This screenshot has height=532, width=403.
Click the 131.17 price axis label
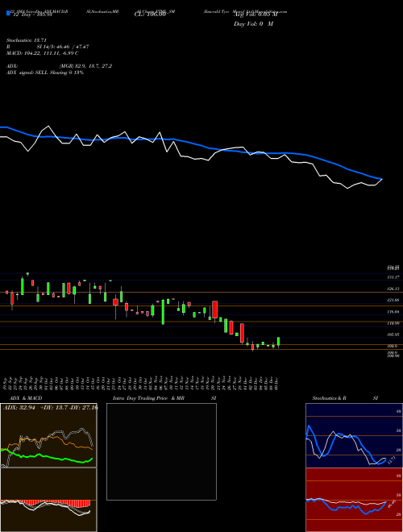pos(393,277)
